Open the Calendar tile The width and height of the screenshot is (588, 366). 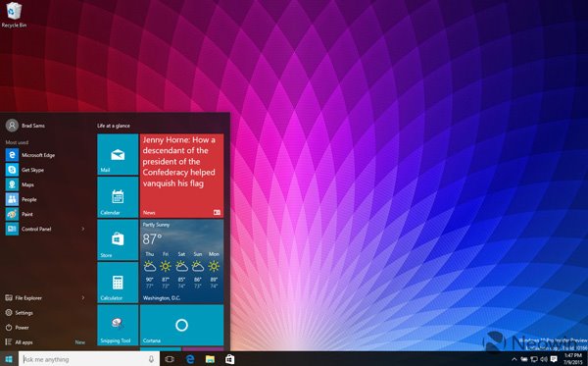point(118,197)
